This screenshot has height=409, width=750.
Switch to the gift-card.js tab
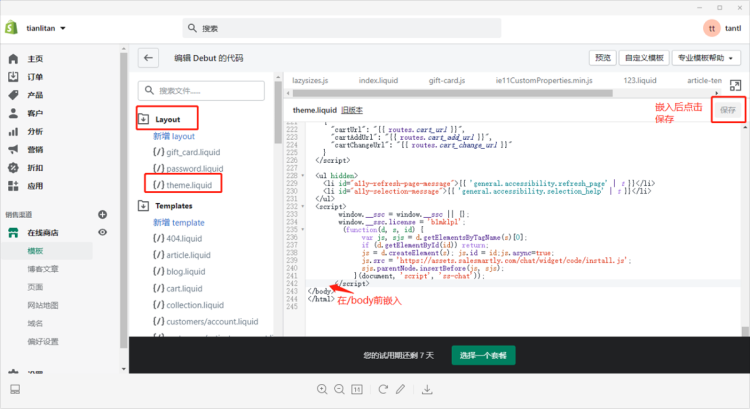(449, 79)
